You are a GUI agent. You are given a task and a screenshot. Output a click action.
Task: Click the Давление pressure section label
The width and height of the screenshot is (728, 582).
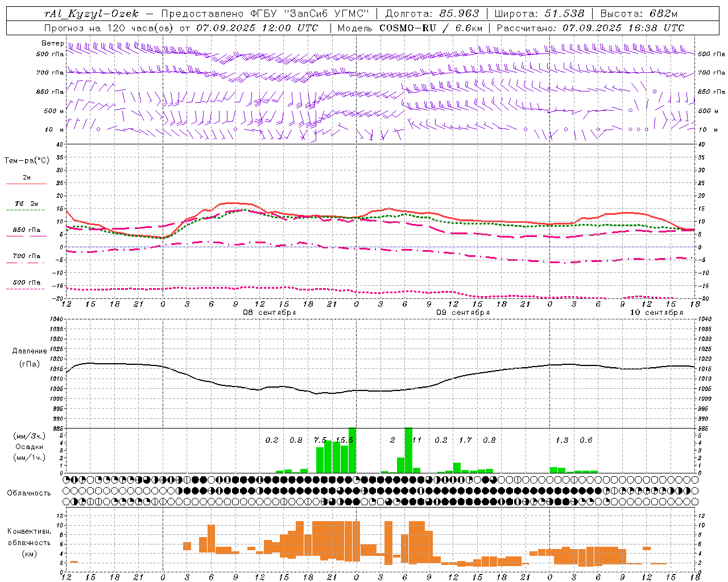(30, 351)
